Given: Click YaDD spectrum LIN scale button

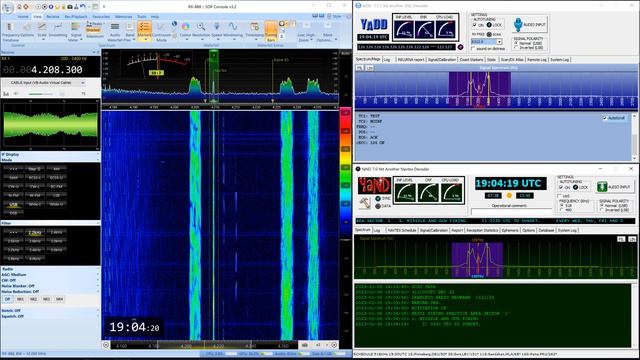Looking at the screenshot, I should tap(369, 68).
